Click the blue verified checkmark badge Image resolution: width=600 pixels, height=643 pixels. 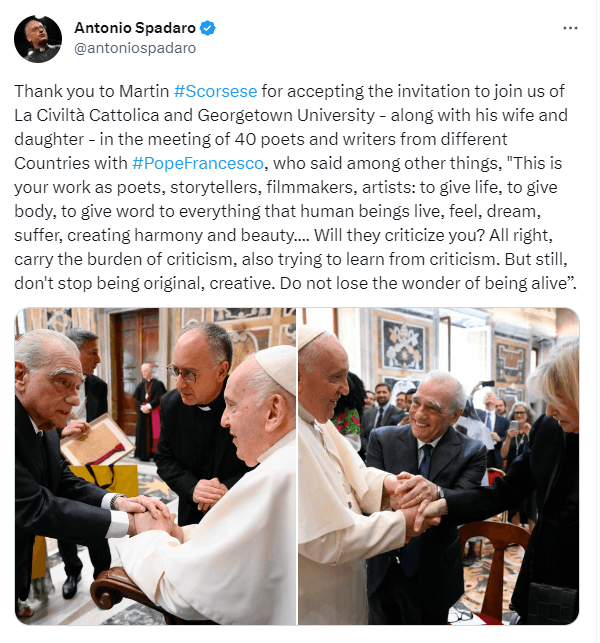click(x=208, y=28)
